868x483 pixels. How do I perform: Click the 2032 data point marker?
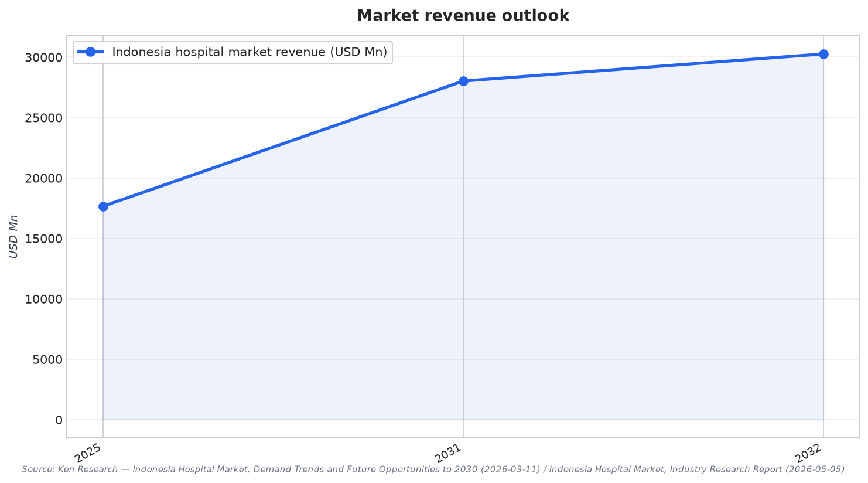pyautogui.click(x=823, y=54)
